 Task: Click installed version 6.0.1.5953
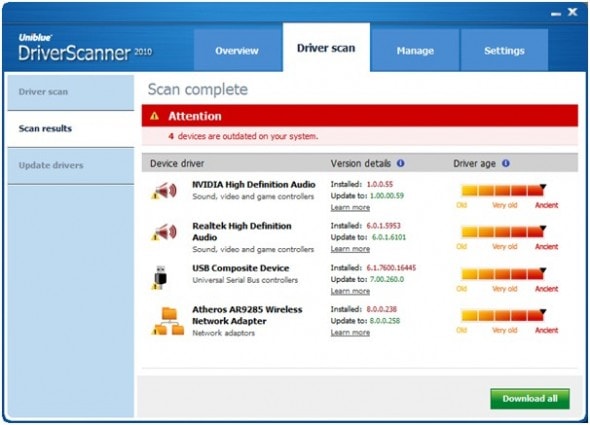click(x=383, y=225)
